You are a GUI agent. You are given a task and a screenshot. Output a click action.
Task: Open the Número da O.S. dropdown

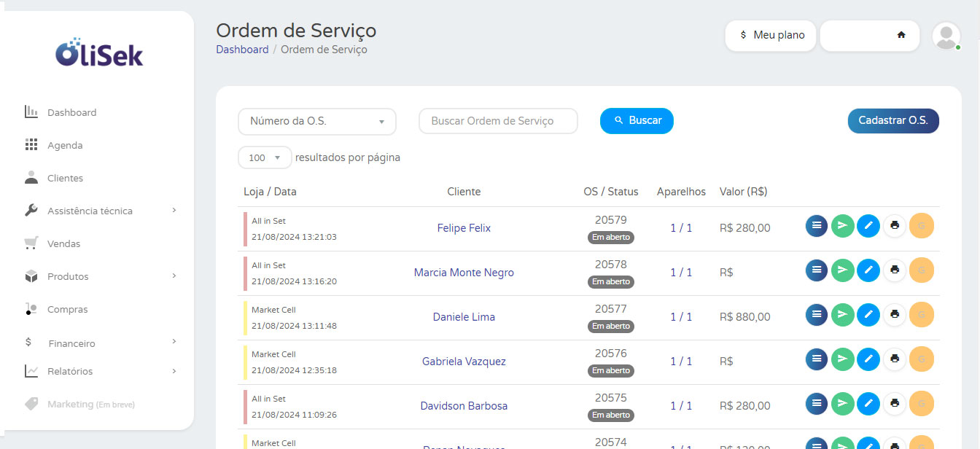pos(317,121)
